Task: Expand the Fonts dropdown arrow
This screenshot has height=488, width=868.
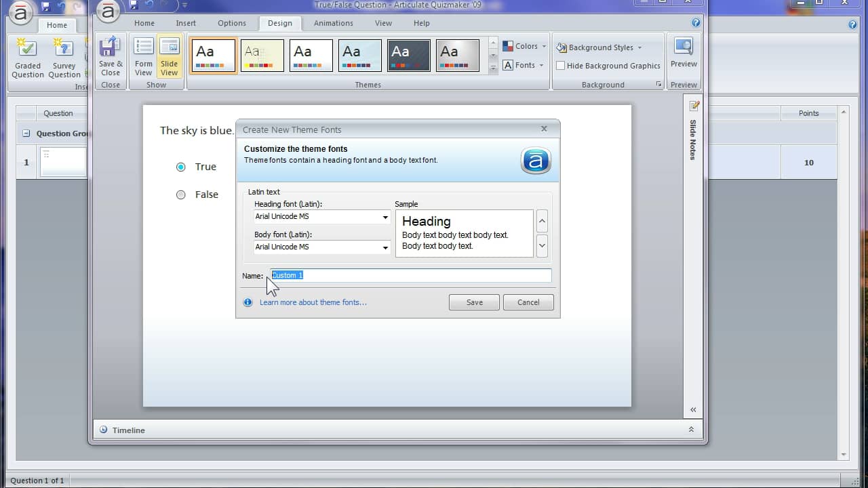Action: pyautogui.click(x=541, y=66)
